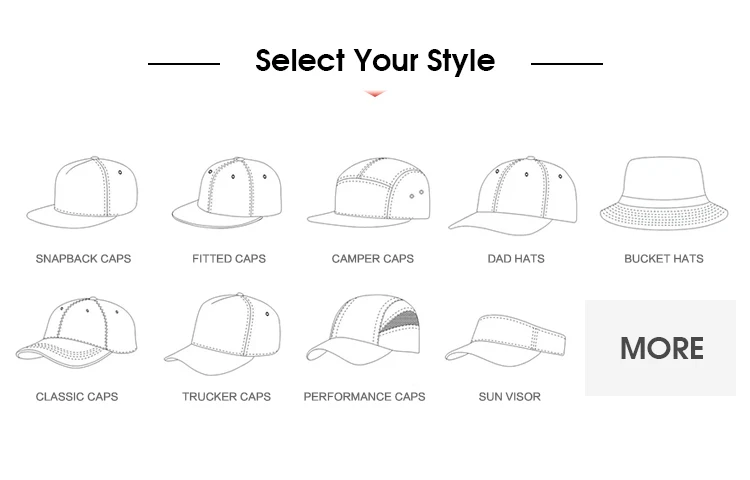This screenshot has height=480, width=750.
Task: Click the BUCKET HATS label
Action: (664, 259)
